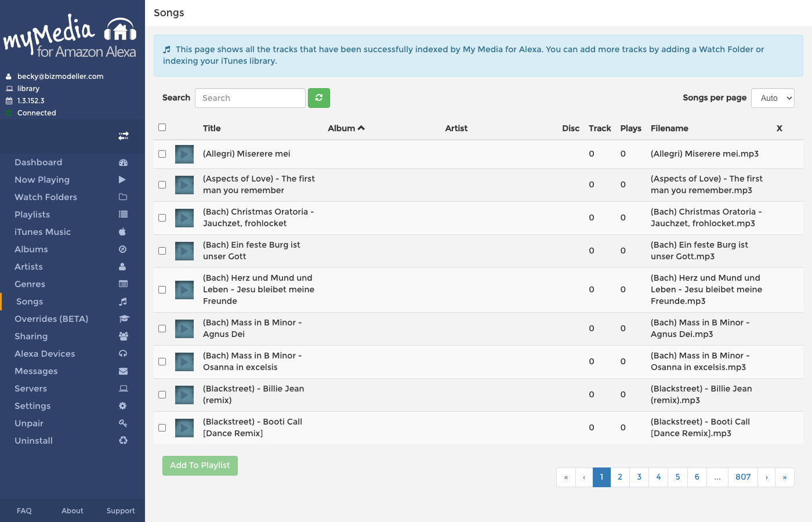Select checkbox for Blackstreet Booti Call row
Screen dimensions: 812x522
pyautogui.click(x=162, y=428)
